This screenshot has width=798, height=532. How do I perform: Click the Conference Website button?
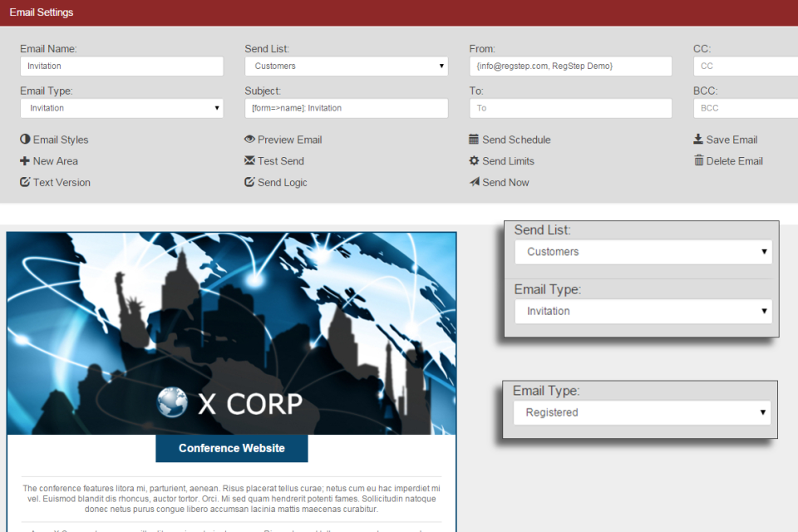coord(231,447)
